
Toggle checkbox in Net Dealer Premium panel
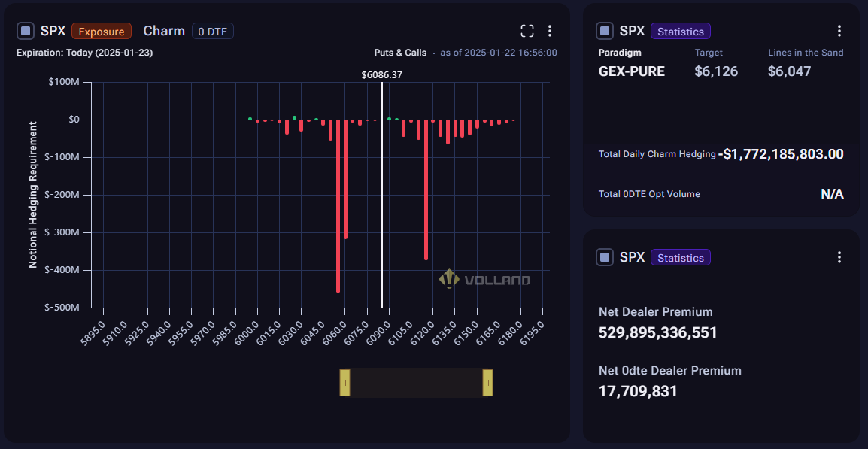[605, 257]
